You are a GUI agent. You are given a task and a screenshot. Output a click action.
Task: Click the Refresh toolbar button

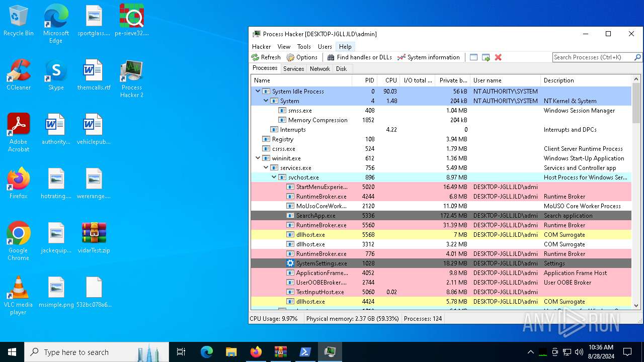click(x=266, y=57)
